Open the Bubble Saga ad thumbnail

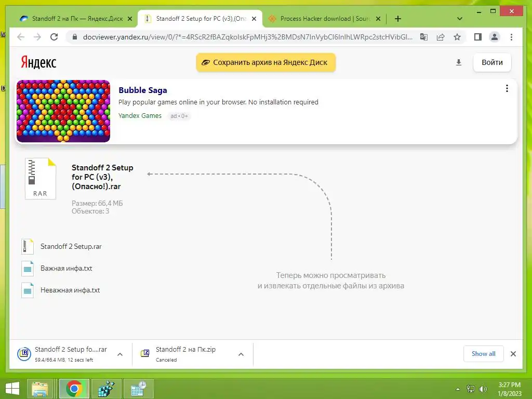[x=63, y=111]
